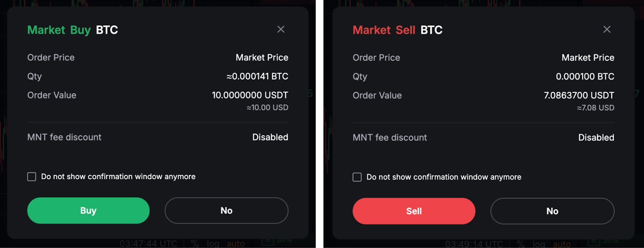Toggle log scale below the Buy dialog
644x248 pixels.
(213, 244)
